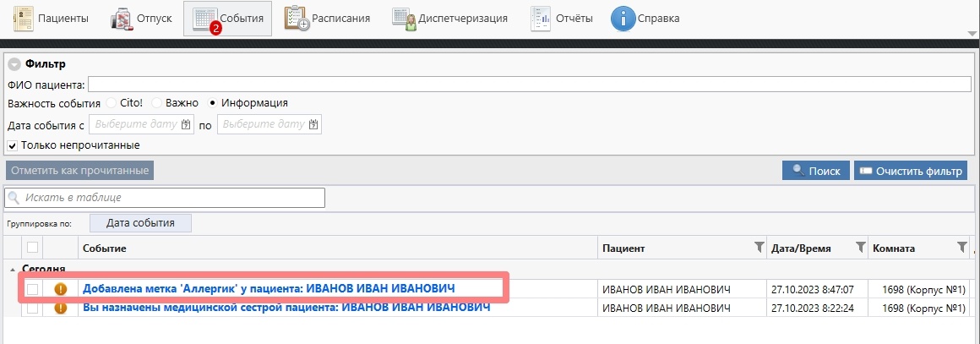
Task: Switch to the События tab
Action: pos(227,19)
